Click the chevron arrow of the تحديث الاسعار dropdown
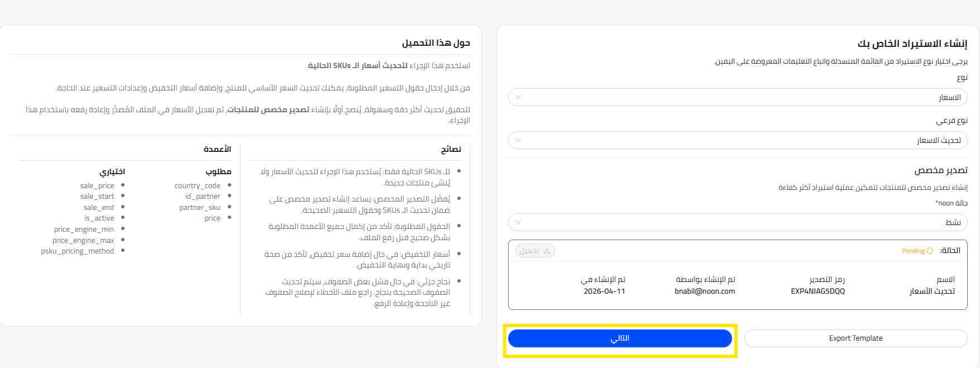Image resolution: width=980 pixels, height=368 pixels. [x=518, y=140]
